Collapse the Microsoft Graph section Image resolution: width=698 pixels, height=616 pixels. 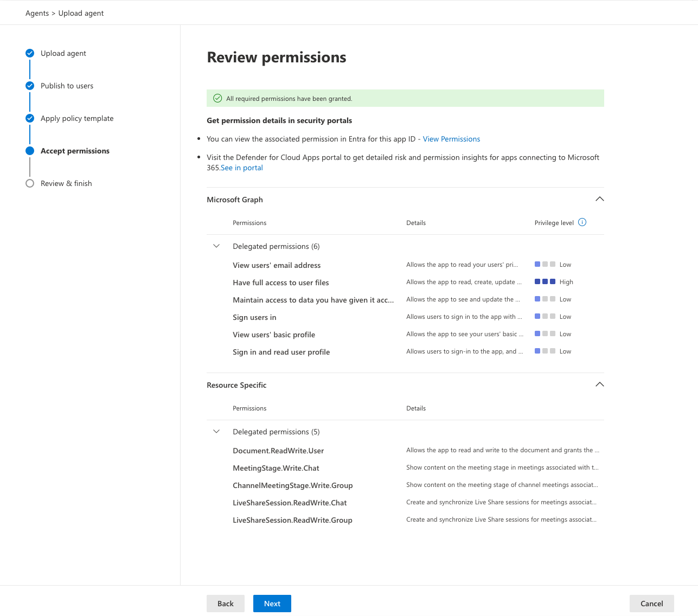click(x=599, y=198)
